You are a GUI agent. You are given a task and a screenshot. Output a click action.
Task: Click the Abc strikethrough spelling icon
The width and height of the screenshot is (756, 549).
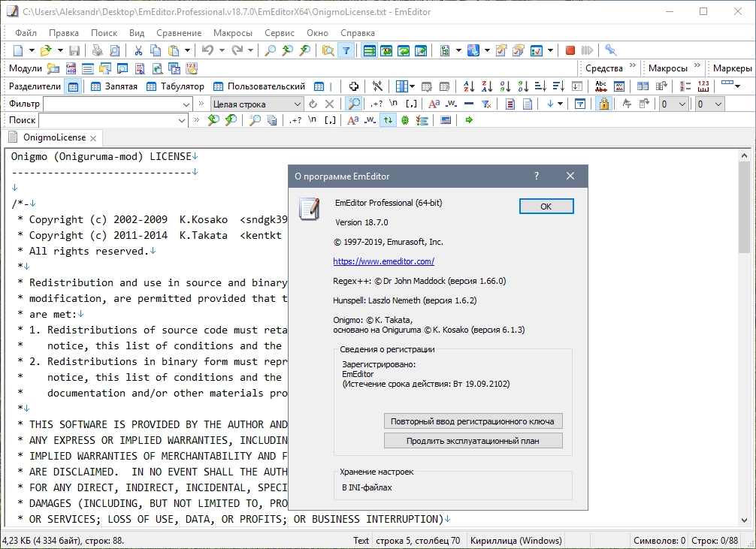pyautogui.click(x=600, y=86)
